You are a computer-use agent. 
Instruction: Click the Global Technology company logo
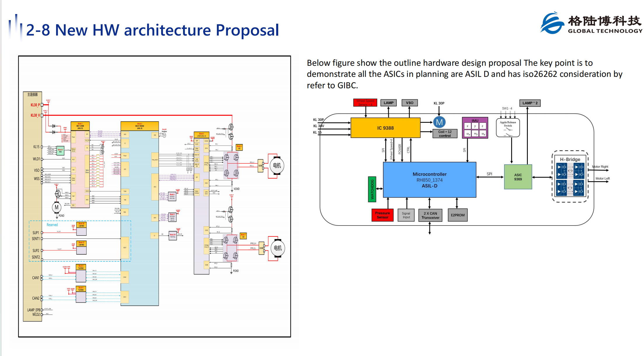click(591, 23)
